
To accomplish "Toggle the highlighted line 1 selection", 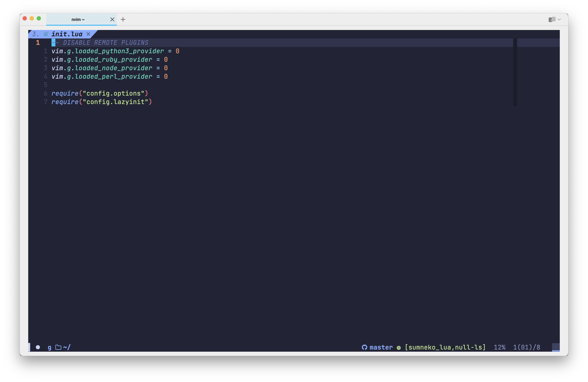I will (x=38, y=42).
